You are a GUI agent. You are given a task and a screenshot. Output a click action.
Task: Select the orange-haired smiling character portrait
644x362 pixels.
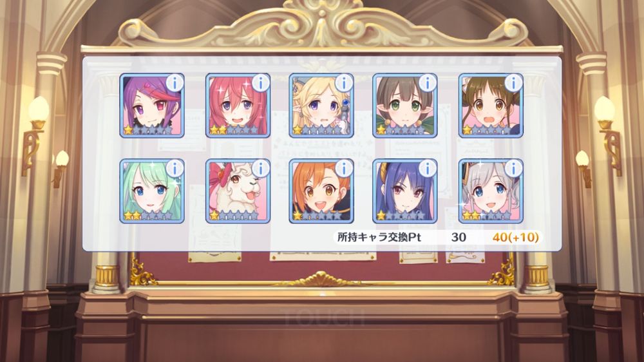coord(321,191)
